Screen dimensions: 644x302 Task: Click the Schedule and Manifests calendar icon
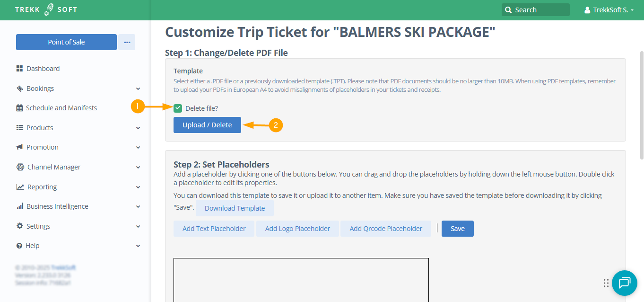19,108
